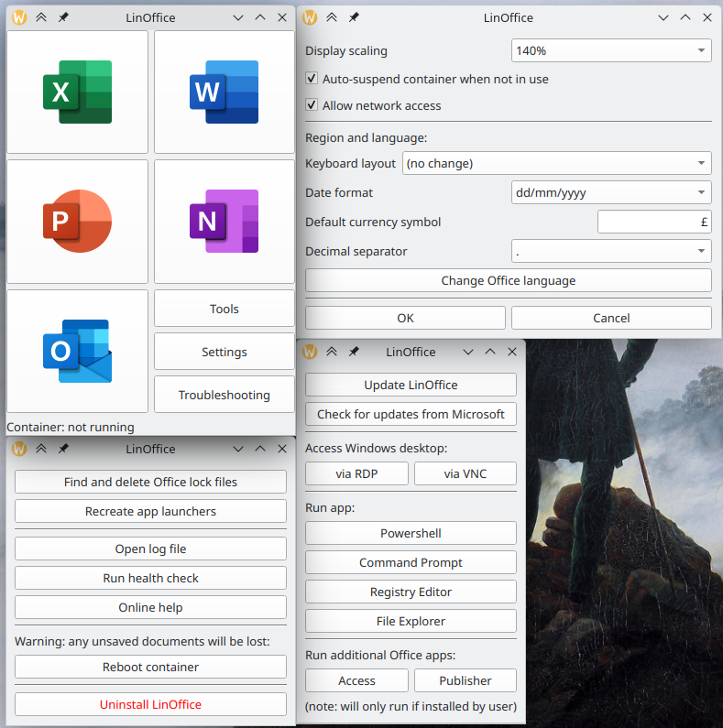Toggle Allow network access checkbox
The height and width of the screenshot is (728, 723).
coord(373,105)
